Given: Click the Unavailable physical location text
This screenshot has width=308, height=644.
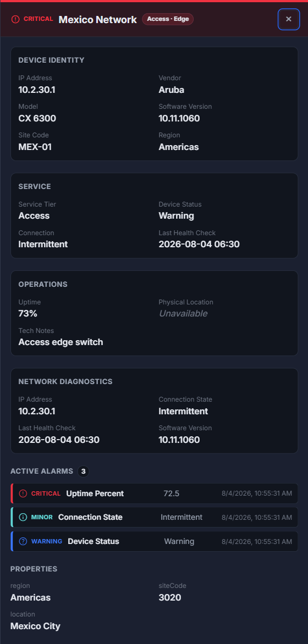Looking at the screenshot, I should [x=183, y=314].
